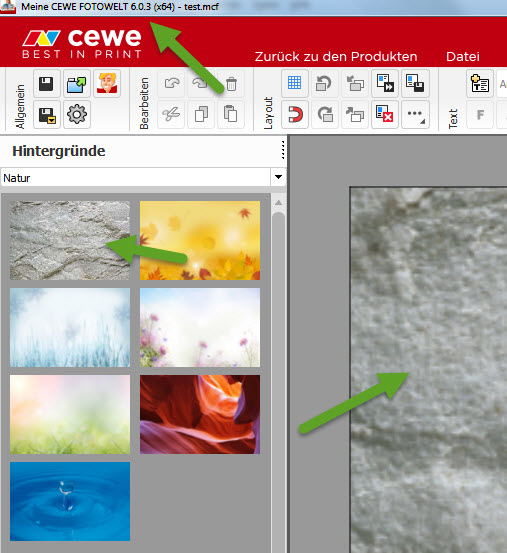Click the Save floppy disk icon
This screenshot has width=507, height=553.
pos(47,84)
